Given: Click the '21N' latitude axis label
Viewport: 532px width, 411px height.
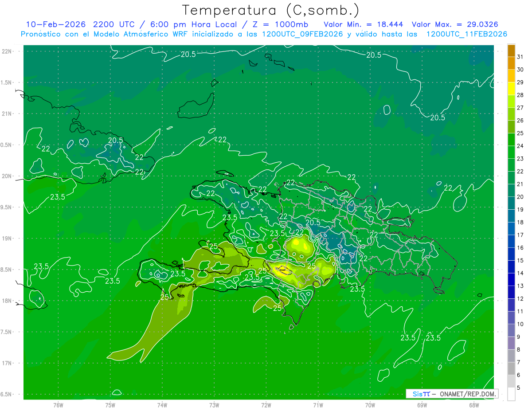Looking at the screenshot, I should (x=7, y=114).
